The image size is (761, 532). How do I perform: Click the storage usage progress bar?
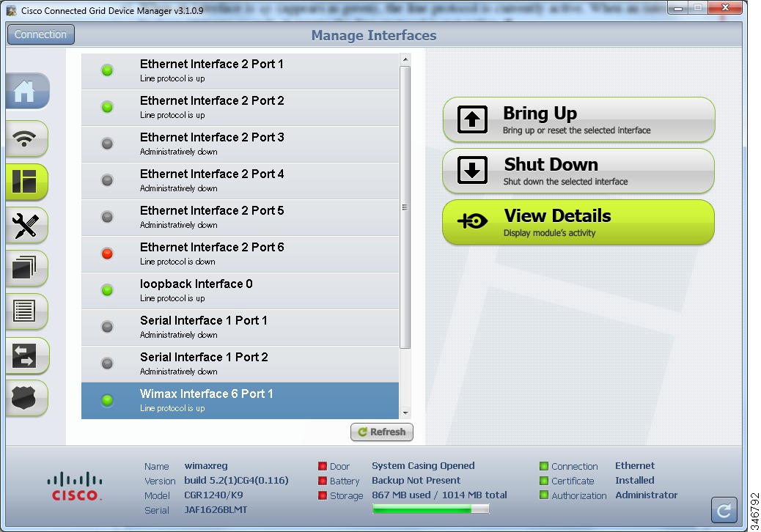[430, 509]
